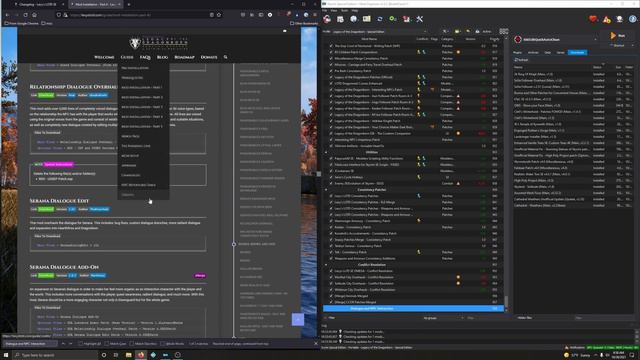
Task: Switch to the Data tab
Action: point(548,53)
